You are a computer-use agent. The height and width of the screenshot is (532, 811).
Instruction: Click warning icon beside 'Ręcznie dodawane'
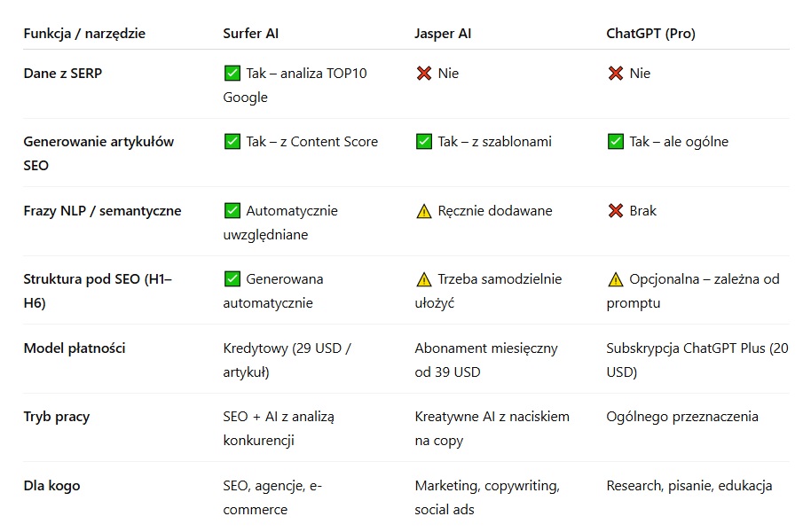coord(423,211)
